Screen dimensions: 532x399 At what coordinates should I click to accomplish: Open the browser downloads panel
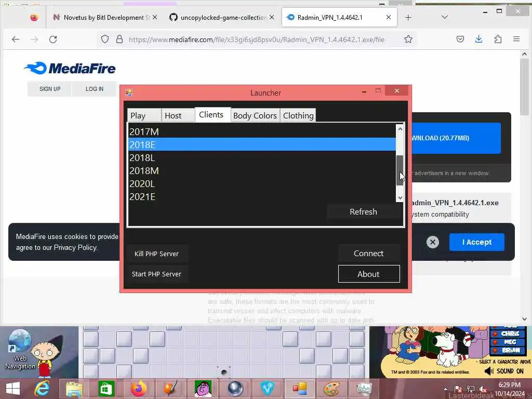point(478,39)
